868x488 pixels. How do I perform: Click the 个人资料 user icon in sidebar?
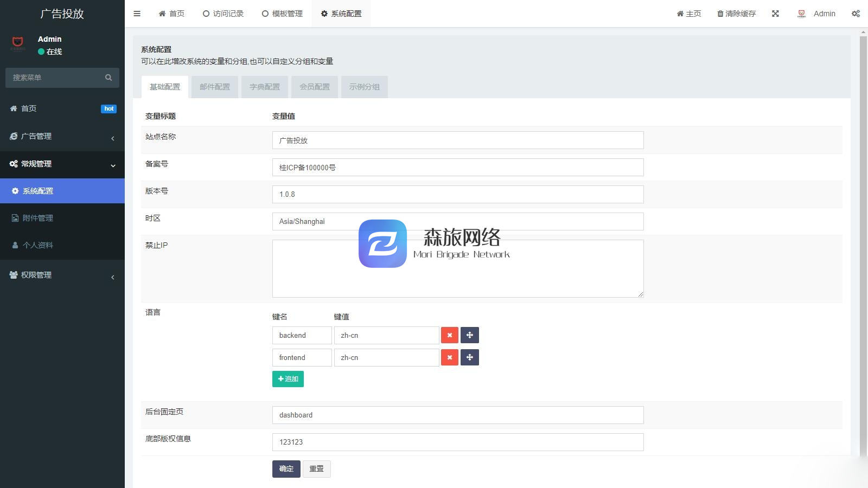(x=15, y=245)
